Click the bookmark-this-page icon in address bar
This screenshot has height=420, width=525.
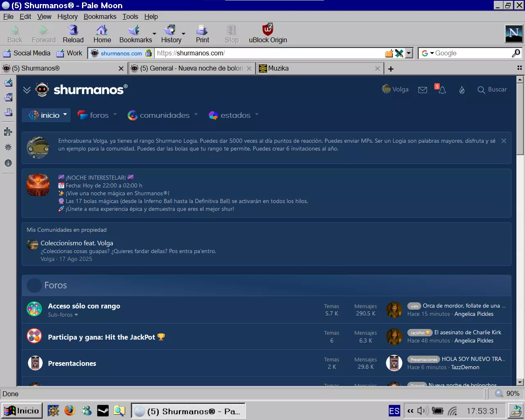coord(389,53)
